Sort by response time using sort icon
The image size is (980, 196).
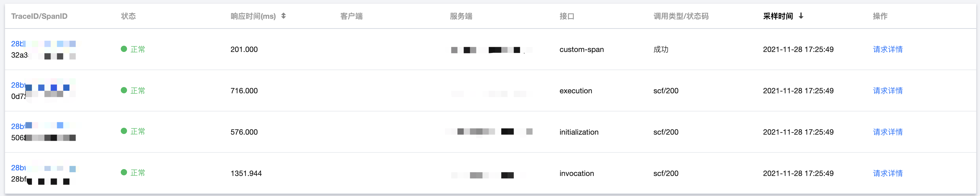click(283, 16)
